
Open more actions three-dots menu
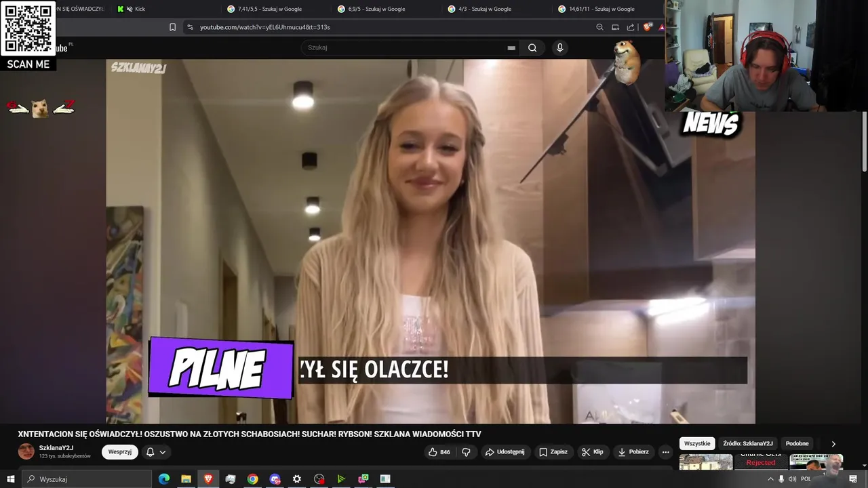pos(665,452)
